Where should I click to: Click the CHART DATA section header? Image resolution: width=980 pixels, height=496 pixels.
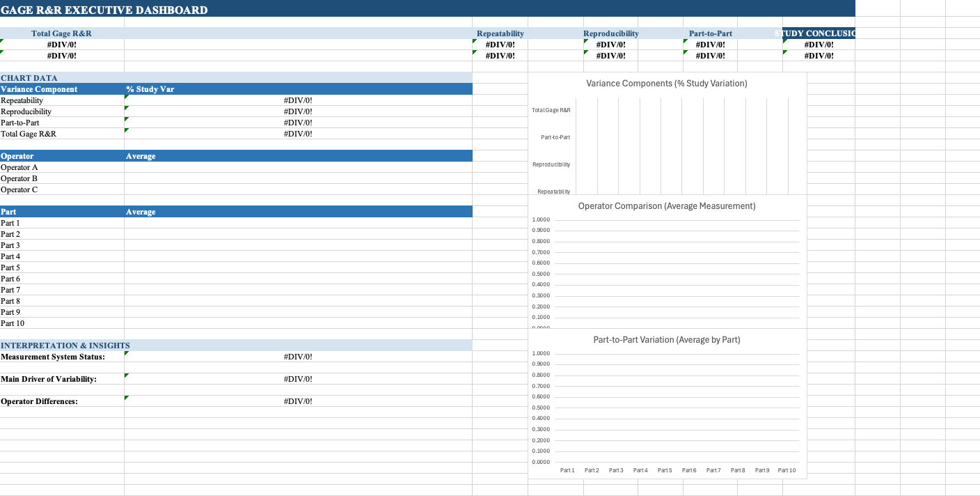coord(29,78)
